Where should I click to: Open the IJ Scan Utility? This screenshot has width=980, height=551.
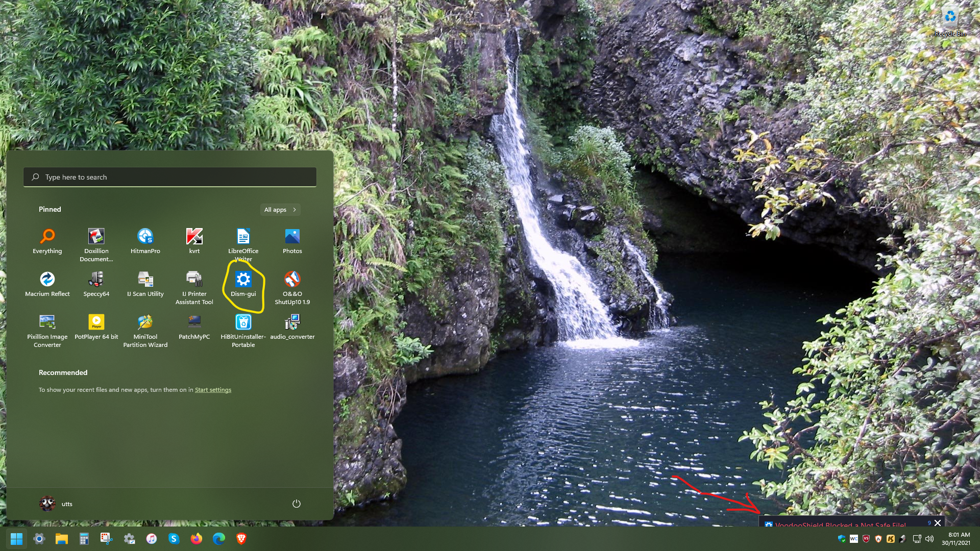point(145,284)
